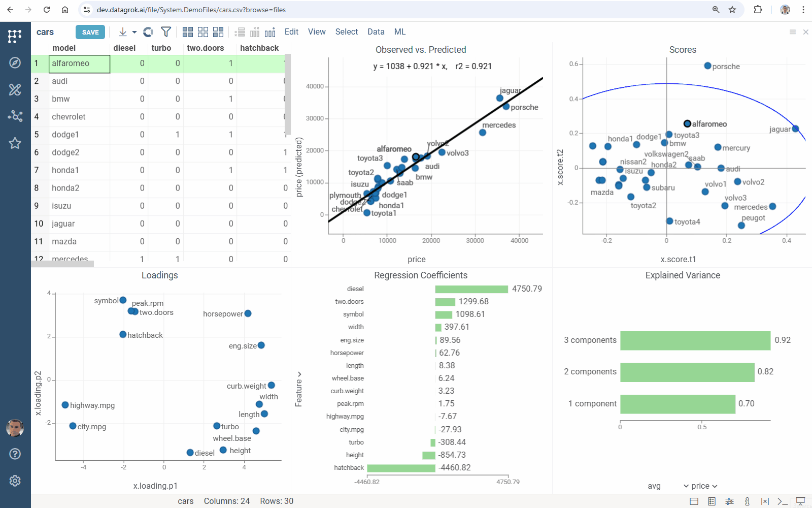Click the diesel coefficient bar
This screenshot has height=508, width=812.
[471, 289]
